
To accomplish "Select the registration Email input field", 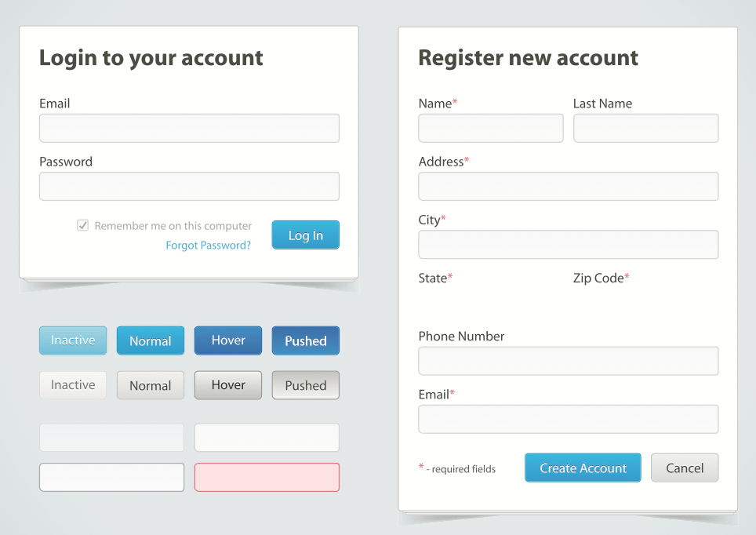I will pos(568,419).
